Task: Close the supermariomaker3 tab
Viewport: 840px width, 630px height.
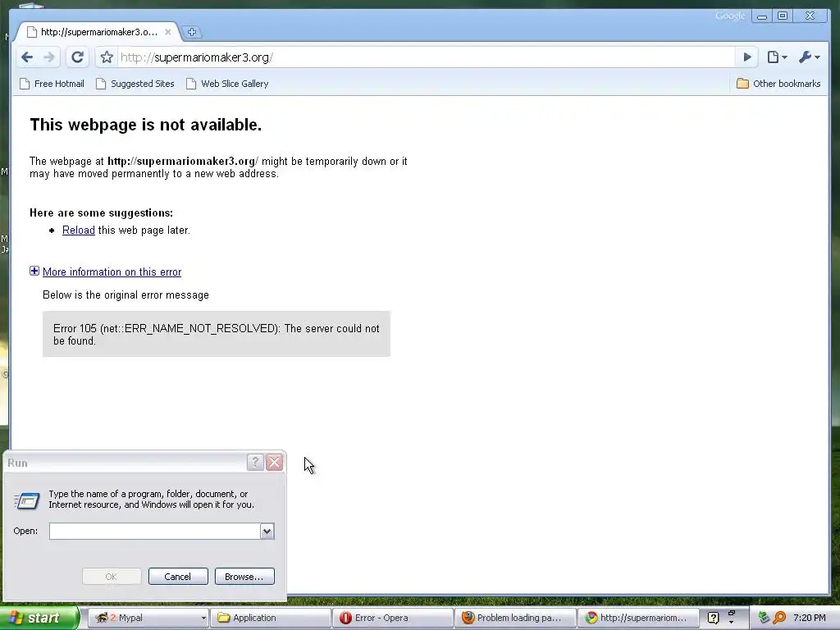Action: pos(167,32)
